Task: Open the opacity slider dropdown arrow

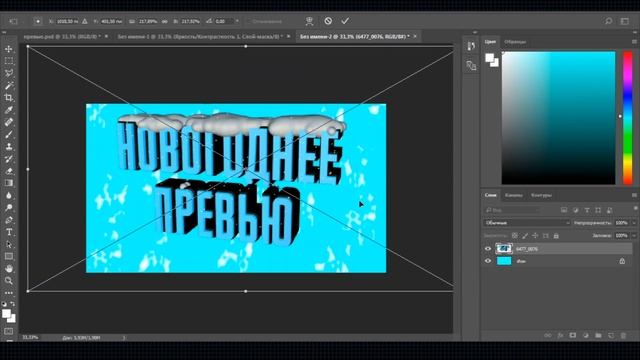Action: [634, 223]
